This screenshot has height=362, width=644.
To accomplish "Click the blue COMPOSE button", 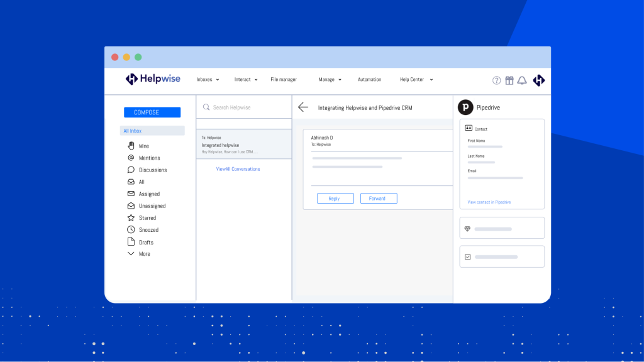I will [x=152, y=112].
